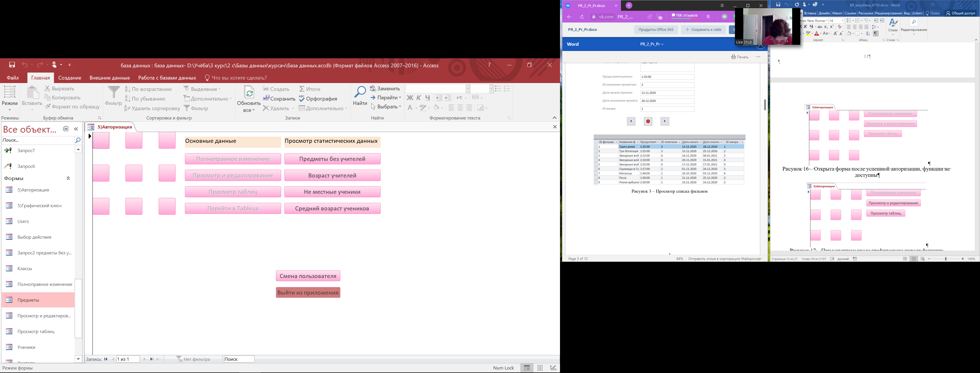The image size is (980, 373).
Task: Toggle Underline (Ч) in Access text formatting
Action: click(x=428, y=98)
